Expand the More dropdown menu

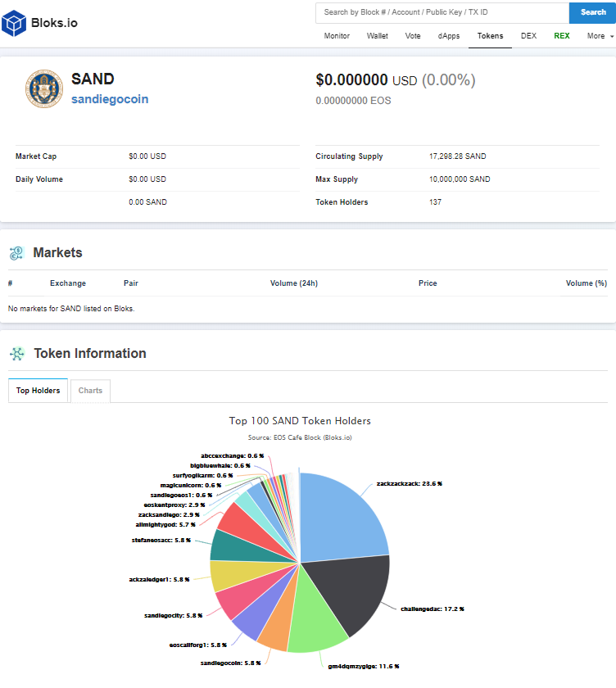coord(600,36)
